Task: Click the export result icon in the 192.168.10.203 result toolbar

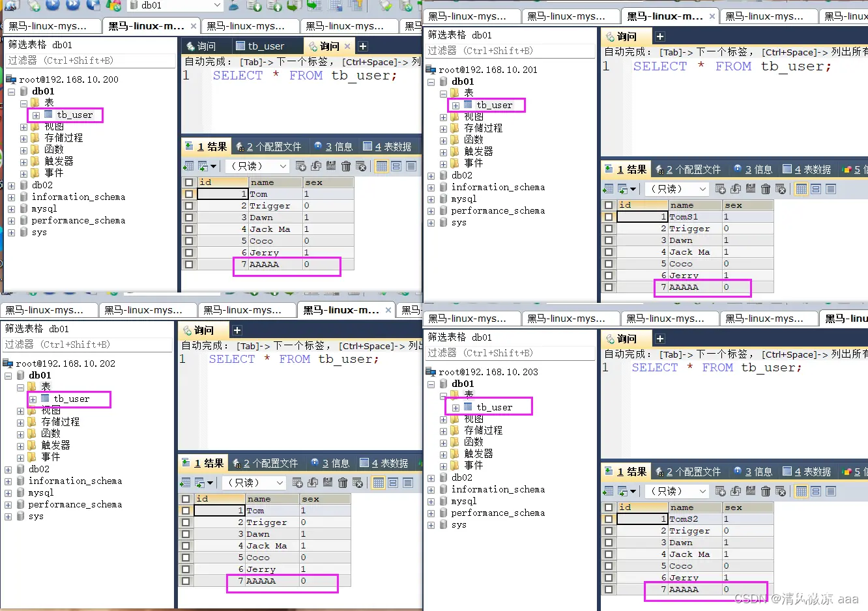Action: [608, 491]
